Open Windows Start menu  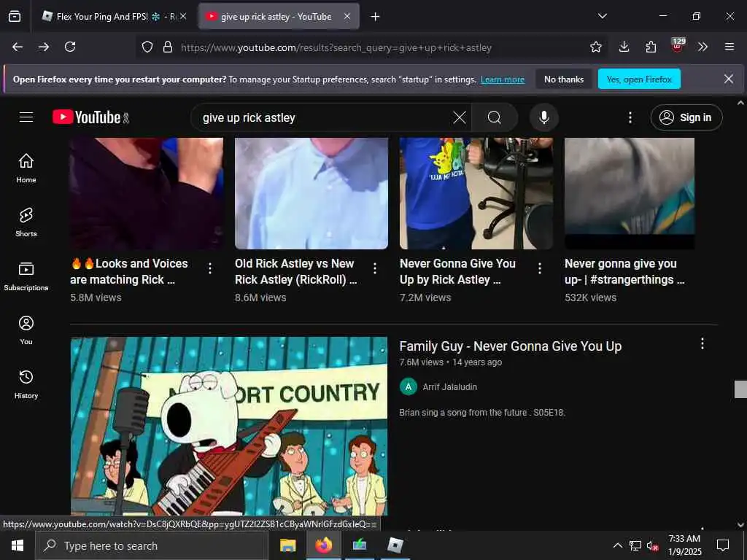(x=18, y=545)
